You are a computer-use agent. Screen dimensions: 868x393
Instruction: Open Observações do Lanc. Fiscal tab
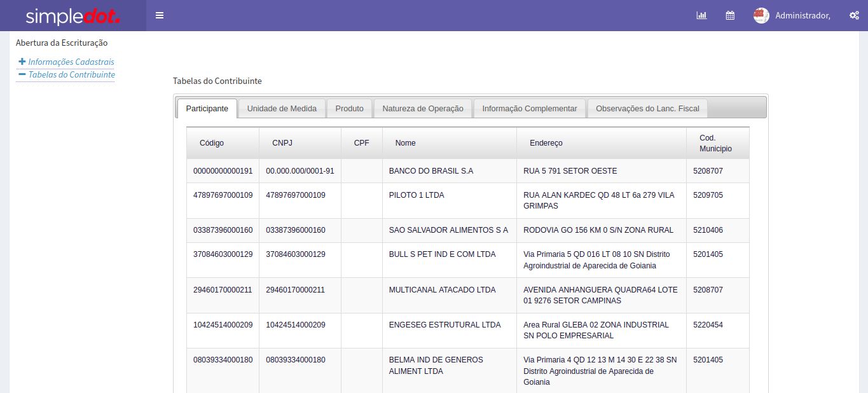(647, 109)
